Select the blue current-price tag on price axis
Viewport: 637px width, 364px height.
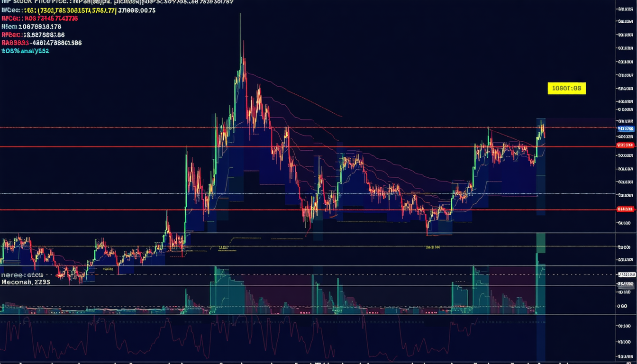point(626,128)
